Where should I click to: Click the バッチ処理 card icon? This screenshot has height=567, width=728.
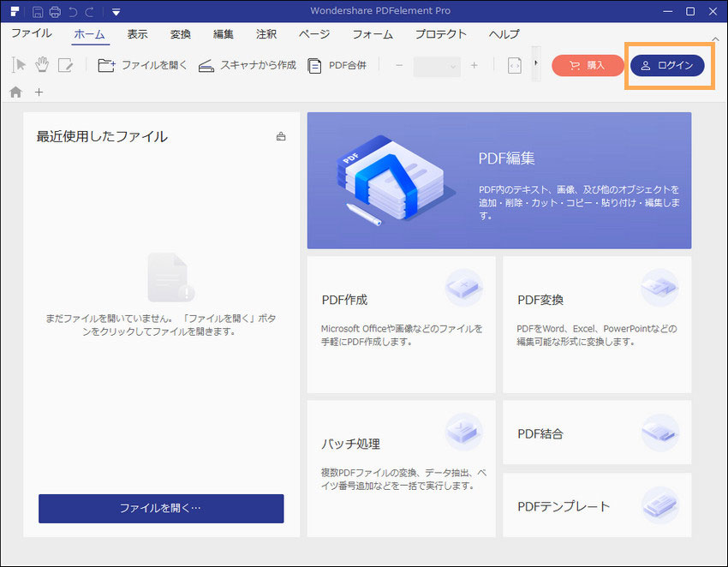(x=464, y=432)
